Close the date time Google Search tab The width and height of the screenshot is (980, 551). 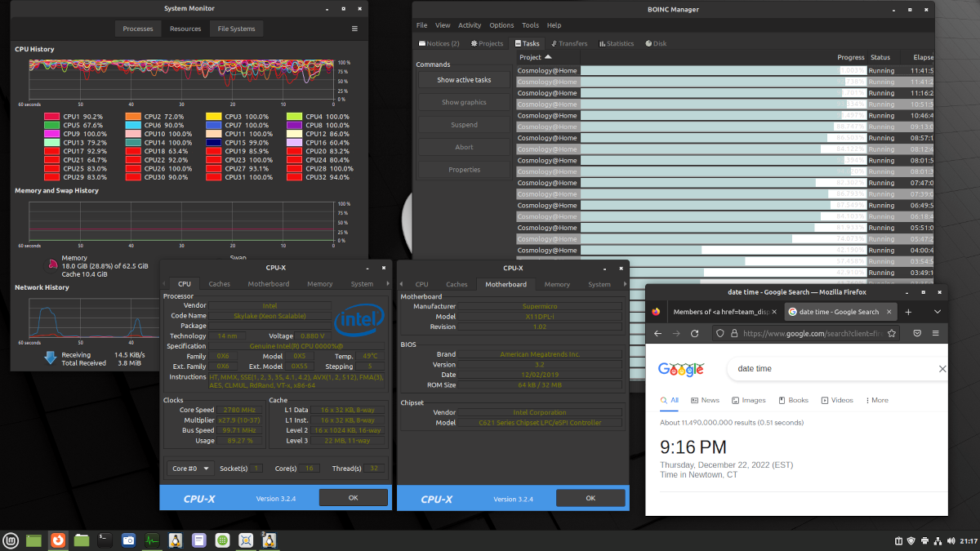[x=889, y=312]
